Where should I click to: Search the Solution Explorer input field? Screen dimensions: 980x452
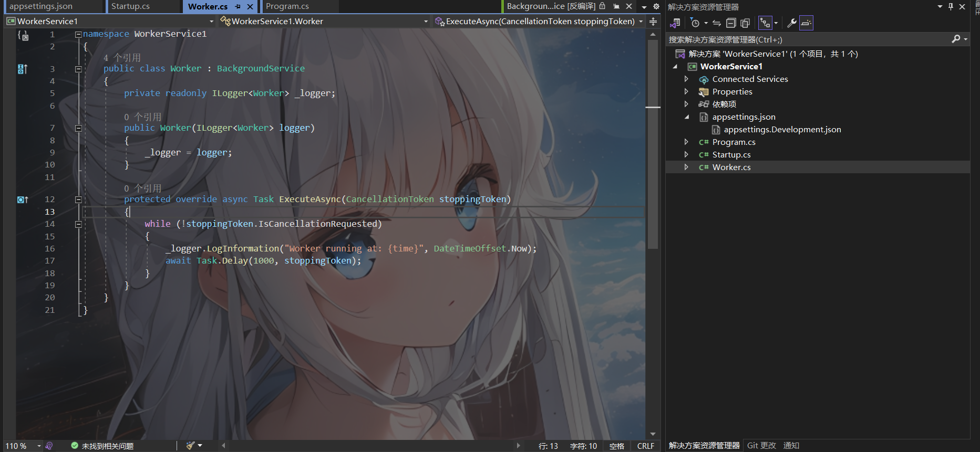(809, 39)
